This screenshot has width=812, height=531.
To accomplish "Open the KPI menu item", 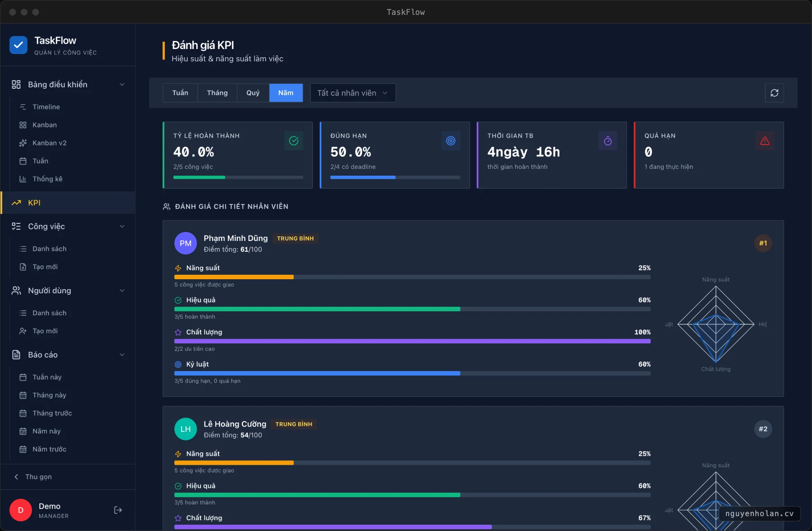I will coord(68,203).
